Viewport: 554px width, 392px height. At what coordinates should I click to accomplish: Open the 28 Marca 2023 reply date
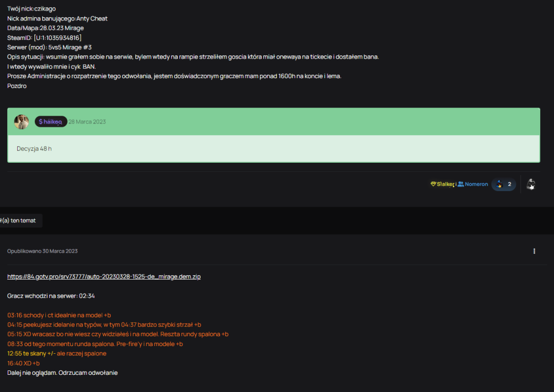[87, 121]
